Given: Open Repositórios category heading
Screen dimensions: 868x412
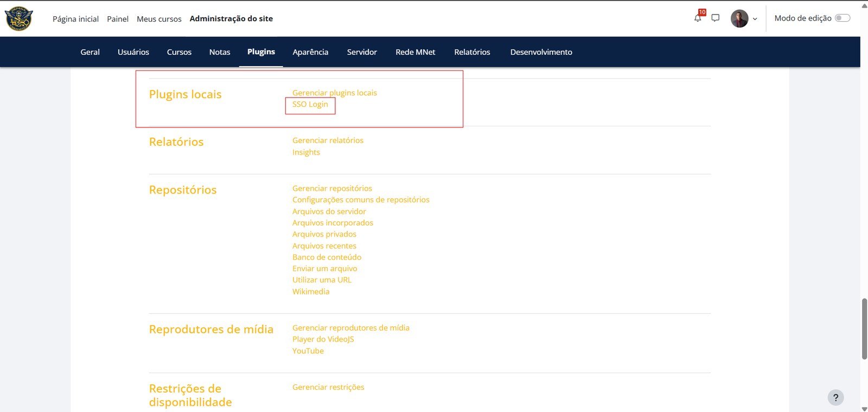Looking at the screenshot, I should coord(183,190).
